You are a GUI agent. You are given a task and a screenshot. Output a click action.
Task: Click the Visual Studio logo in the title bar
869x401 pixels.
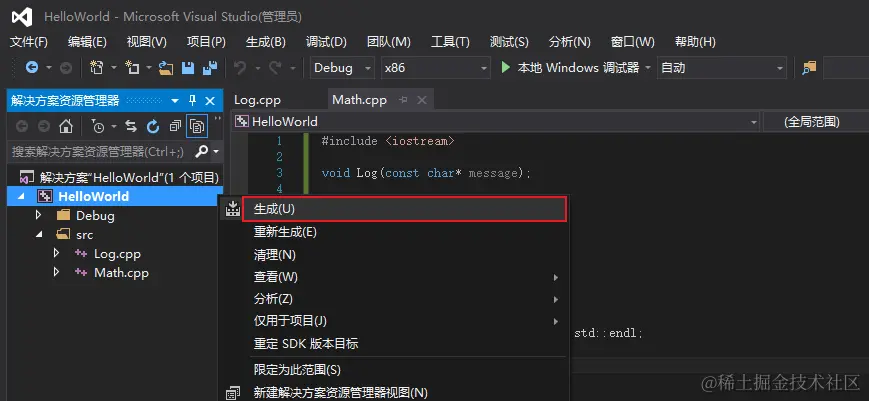[x=22, y=17]
